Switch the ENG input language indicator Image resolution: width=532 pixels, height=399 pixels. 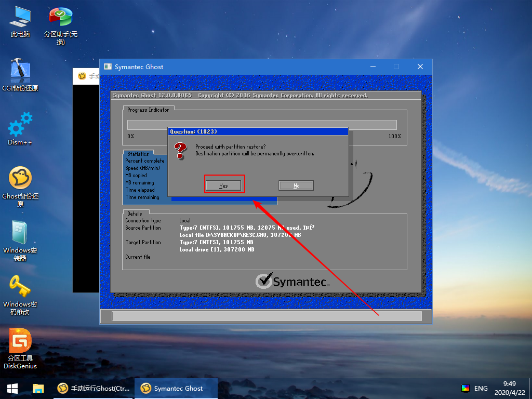click(x=481, y=389)
